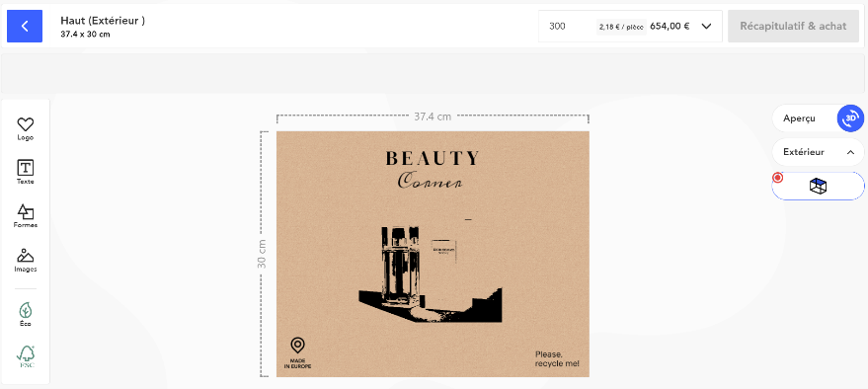Viewport: 868px width, 389px height.
Task: Click the 30 cm height dimension label
Action: tap(262, 254)
